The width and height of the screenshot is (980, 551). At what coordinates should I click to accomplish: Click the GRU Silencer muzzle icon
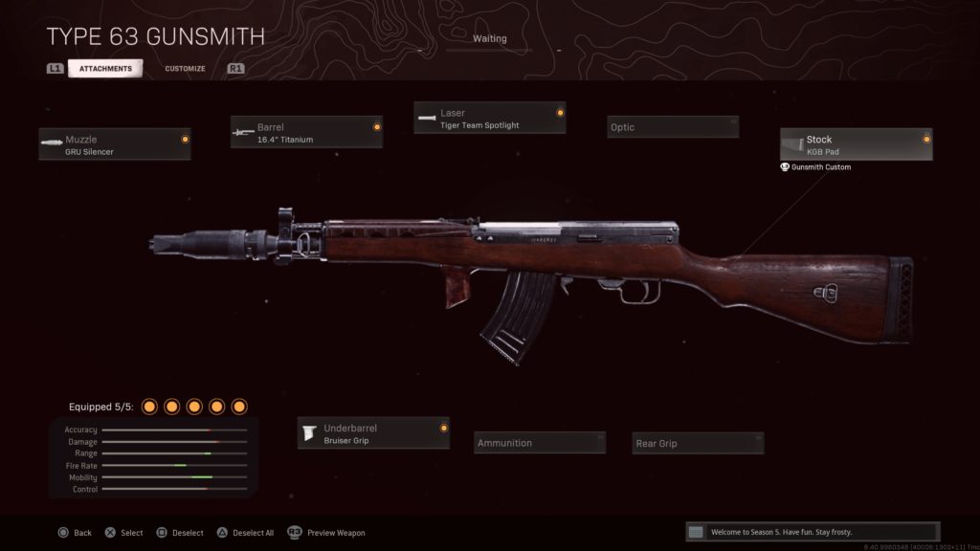52,143
